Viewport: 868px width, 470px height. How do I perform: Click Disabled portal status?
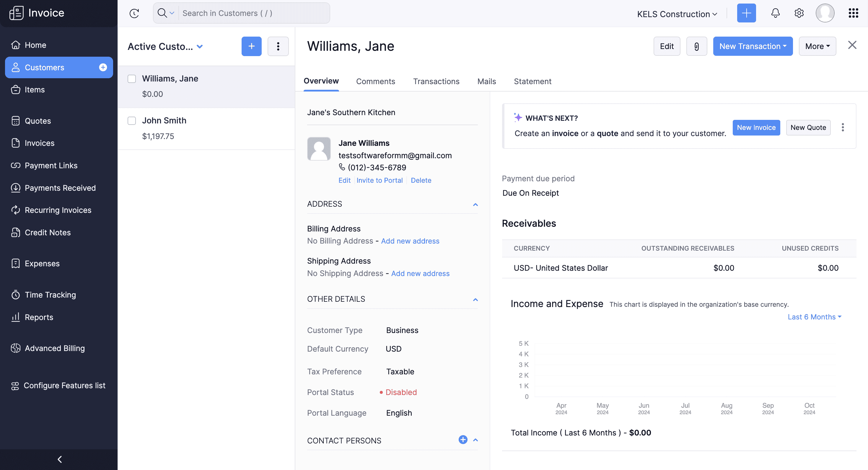(x=401, y=392)
